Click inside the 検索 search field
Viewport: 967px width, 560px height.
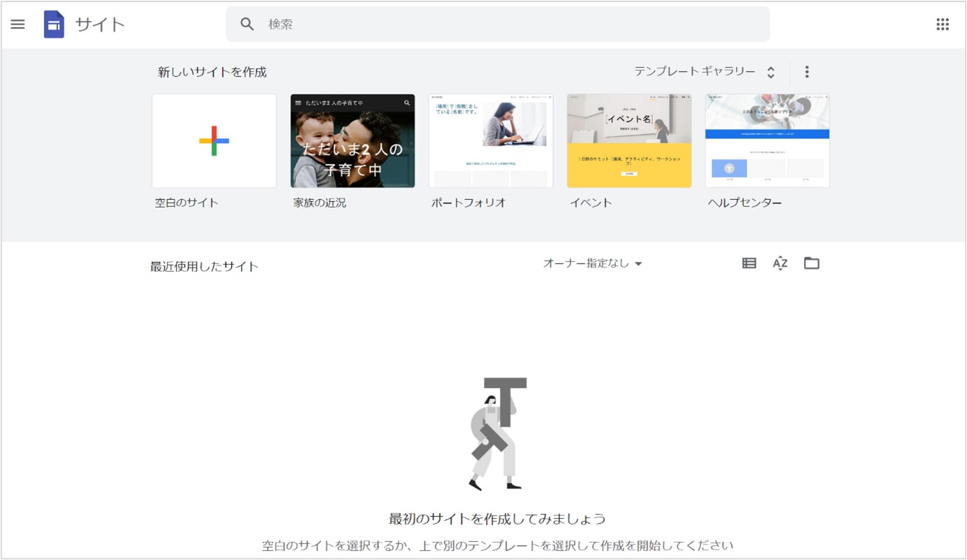click(x=510, y=24)
